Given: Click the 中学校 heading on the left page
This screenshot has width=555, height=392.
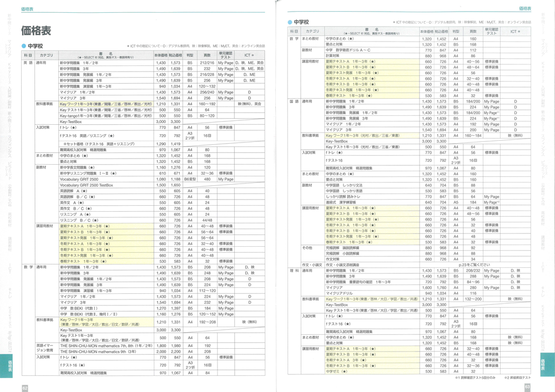Looking at the screenshot, I should point(33,46).
